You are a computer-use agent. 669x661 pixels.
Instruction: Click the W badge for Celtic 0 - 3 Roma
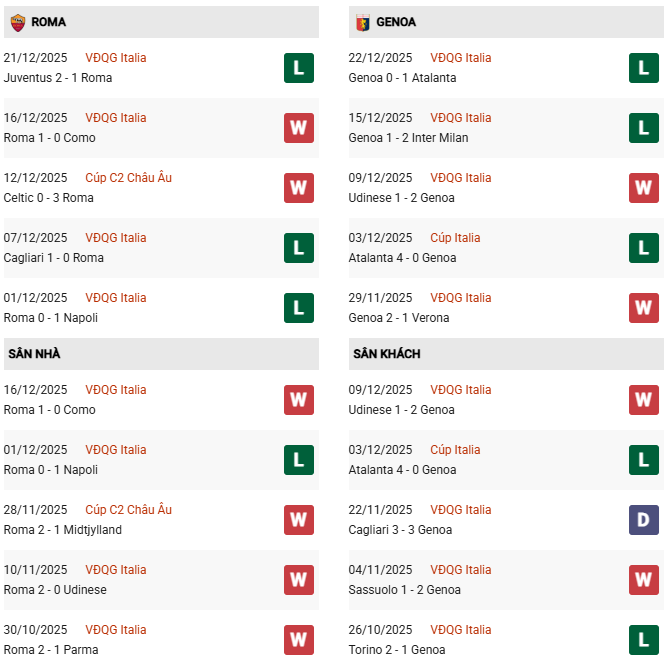[x=298, y=188]
